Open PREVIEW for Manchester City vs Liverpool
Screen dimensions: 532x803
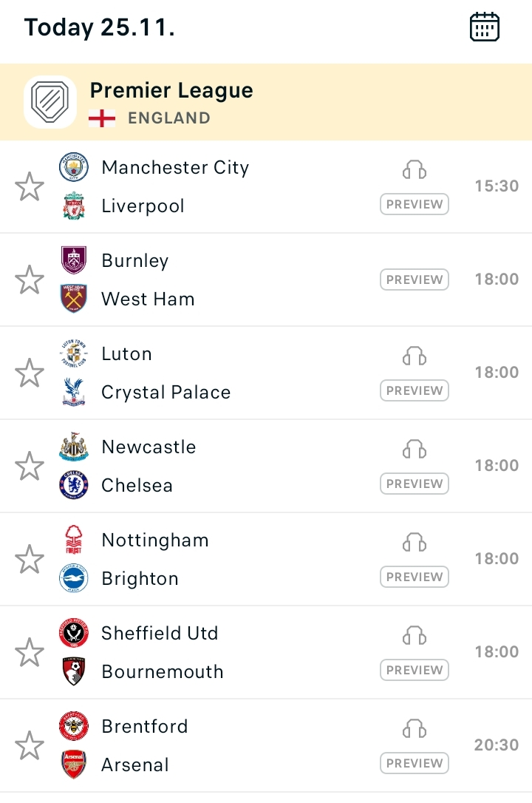coord(415,204)
